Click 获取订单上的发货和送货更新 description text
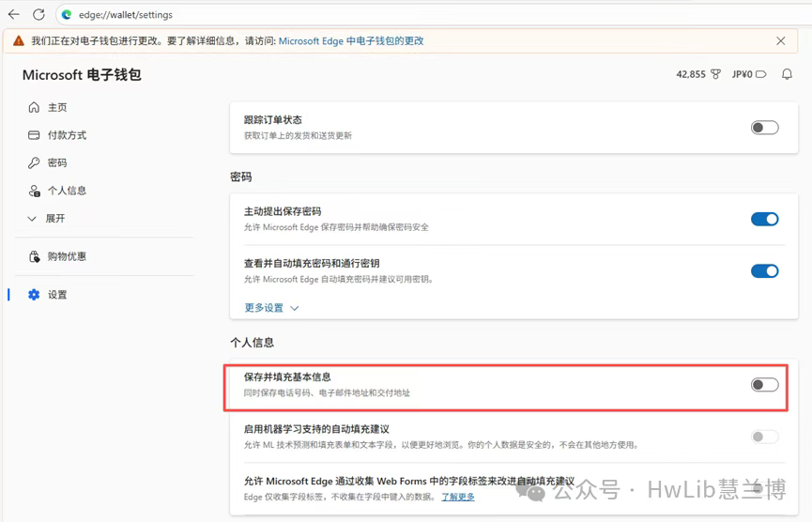 pyautogui.click(x=298, y=136)
